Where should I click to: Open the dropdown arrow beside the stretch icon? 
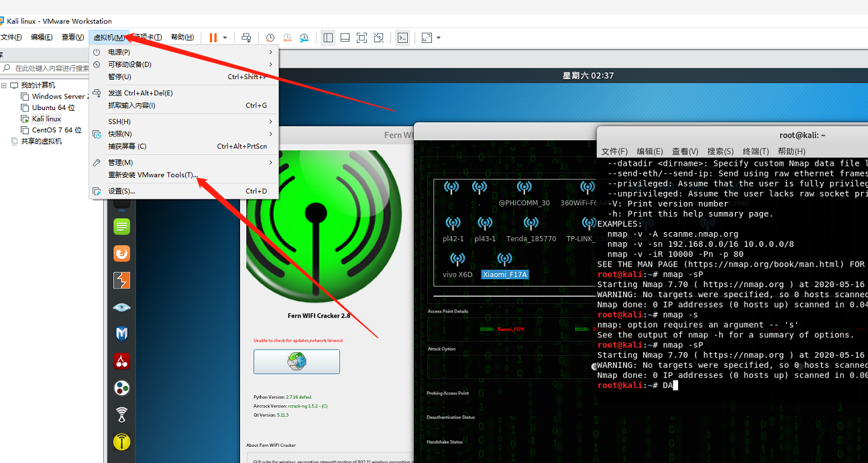pyautogui.click(x=439, y=38)
